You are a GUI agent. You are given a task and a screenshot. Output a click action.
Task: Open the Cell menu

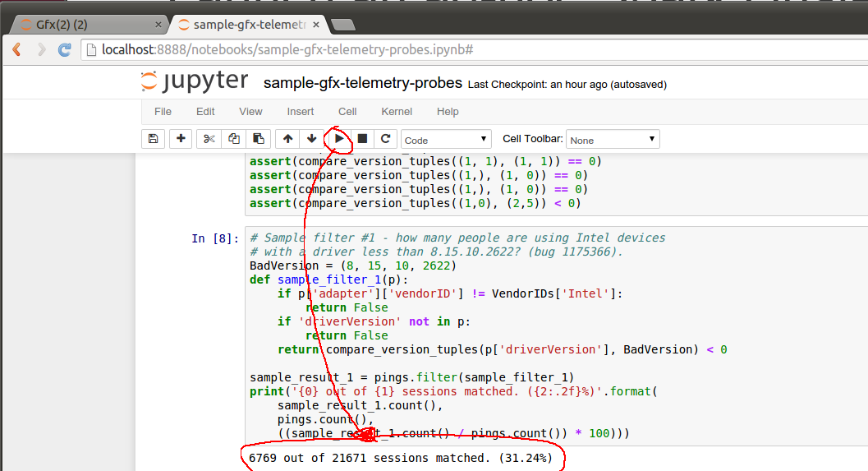click(347, 111)
